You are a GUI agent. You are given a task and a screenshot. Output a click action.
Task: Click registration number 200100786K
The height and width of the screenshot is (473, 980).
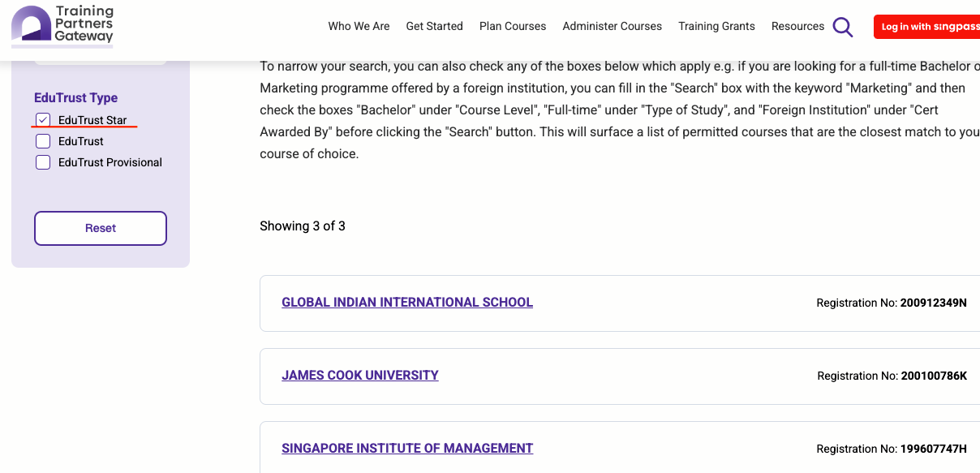pyautogui.click(x=933, y=376)
